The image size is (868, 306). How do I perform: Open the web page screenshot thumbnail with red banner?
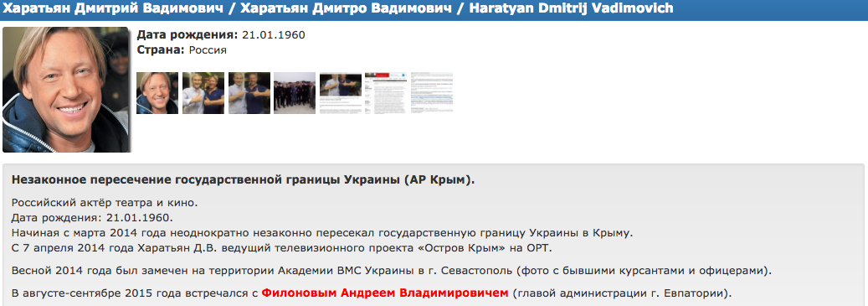(386, 93)
